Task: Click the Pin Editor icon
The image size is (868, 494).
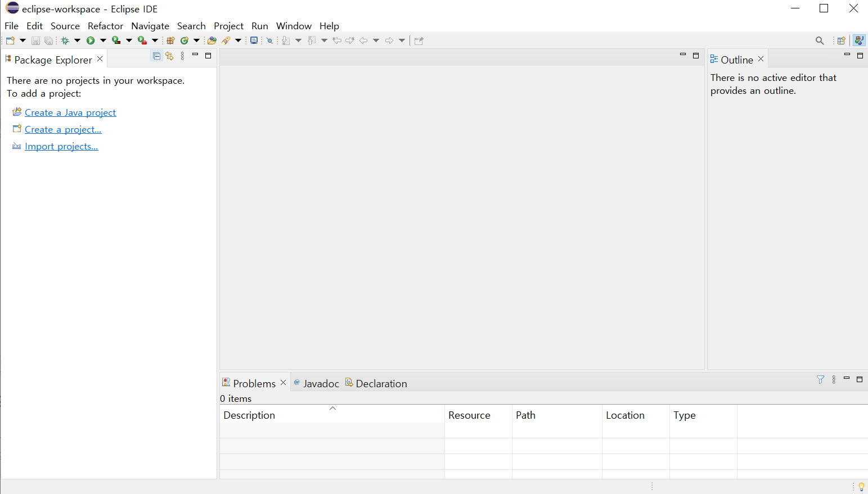Action: [419, 40]
